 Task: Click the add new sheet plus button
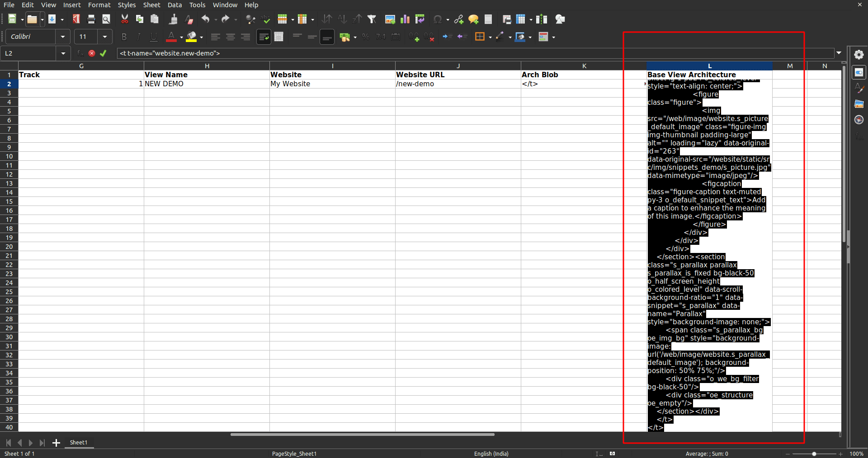click(56, 443)
